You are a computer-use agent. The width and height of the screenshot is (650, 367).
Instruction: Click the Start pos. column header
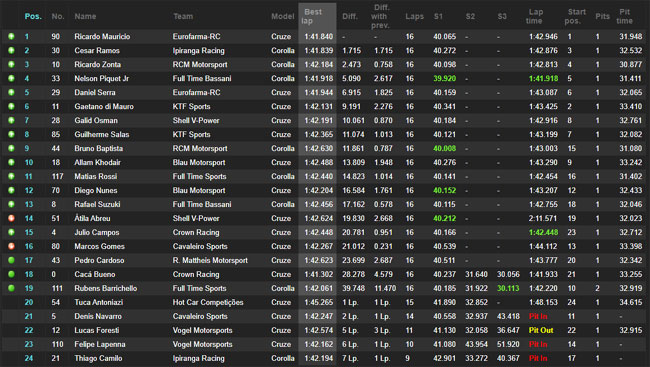[x=575, y=16]
